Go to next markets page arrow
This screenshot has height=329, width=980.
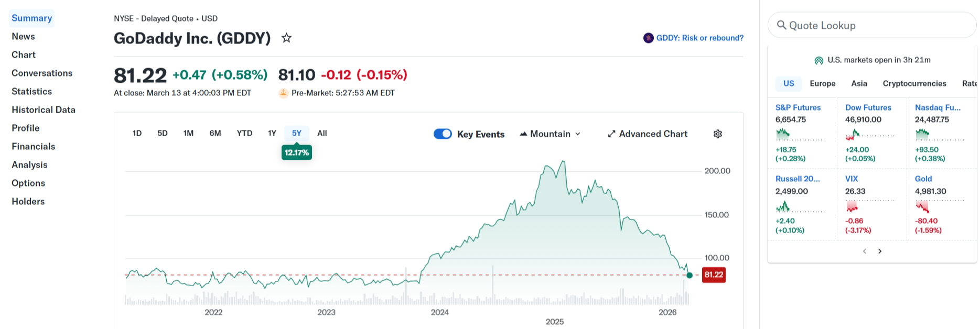click(x=880, y=251)
